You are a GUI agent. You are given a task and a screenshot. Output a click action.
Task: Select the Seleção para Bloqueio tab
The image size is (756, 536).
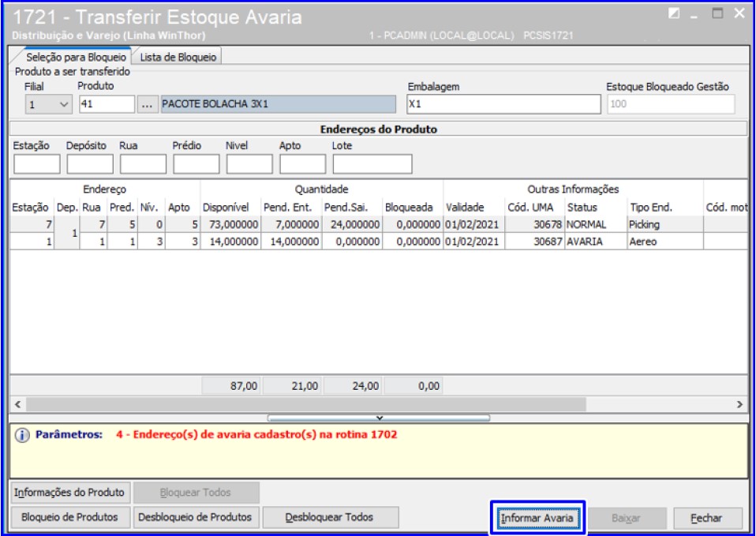coord(76,57)
